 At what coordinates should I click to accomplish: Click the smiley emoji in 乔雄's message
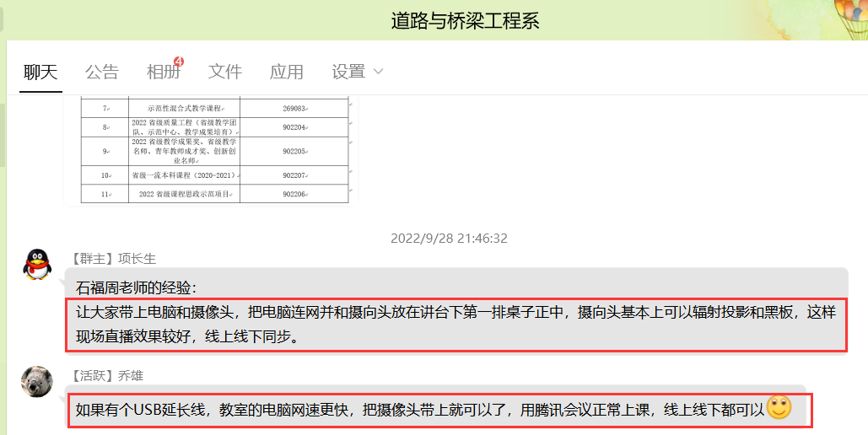tap(779, 409)
